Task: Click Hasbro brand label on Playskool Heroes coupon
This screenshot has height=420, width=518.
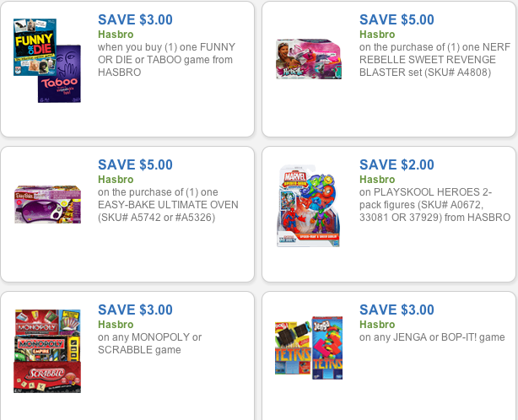Action: point(377,180)
